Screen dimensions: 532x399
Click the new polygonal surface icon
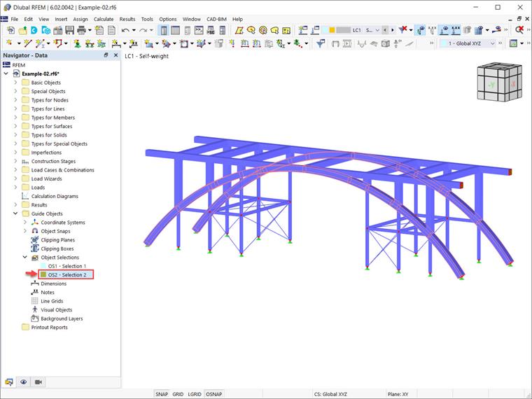(x=239, y=30)
